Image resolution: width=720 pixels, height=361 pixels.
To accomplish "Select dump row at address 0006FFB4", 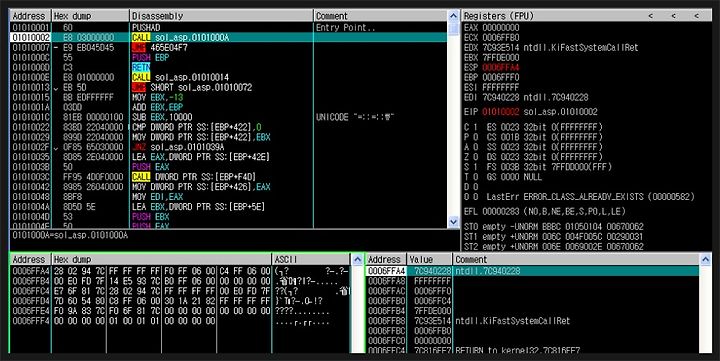I will click(x=181, y=281).
